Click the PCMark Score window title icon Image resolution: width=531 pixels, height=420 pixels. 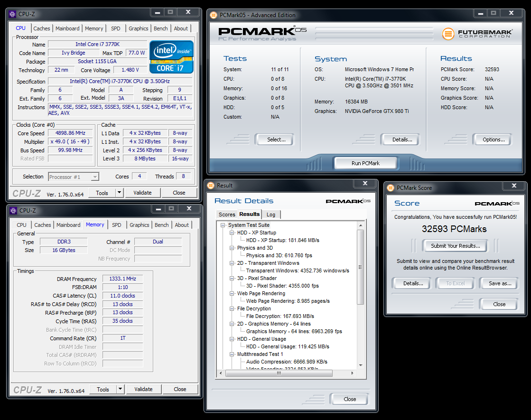click(391, 188)
